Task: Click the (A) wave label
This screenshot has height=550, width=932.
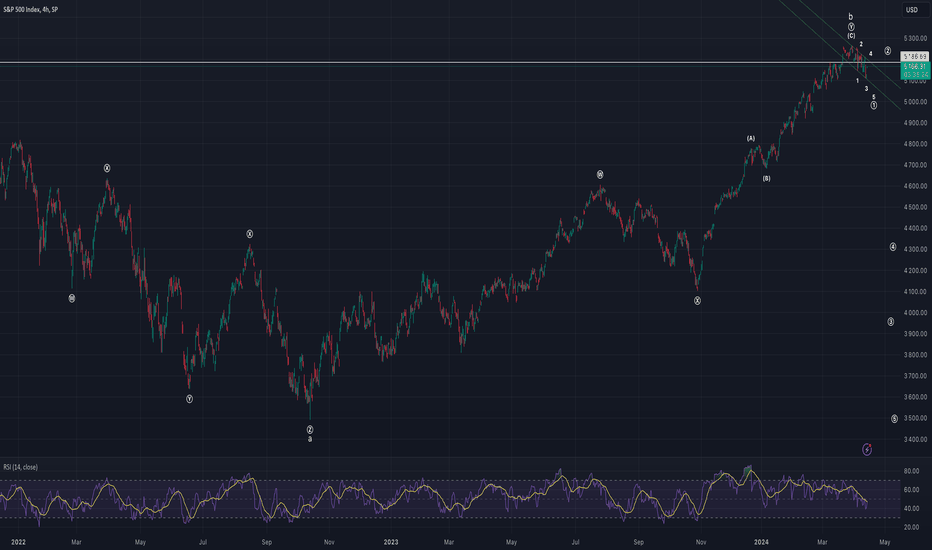Action: [751, 139]
